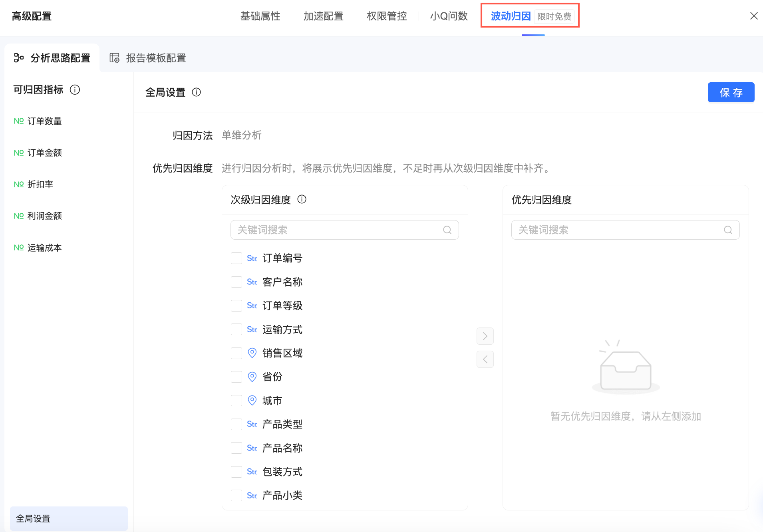Click the info icon beside 次级归因维度
The width and height of the screenshot is (763, 532).
[302, 199]
